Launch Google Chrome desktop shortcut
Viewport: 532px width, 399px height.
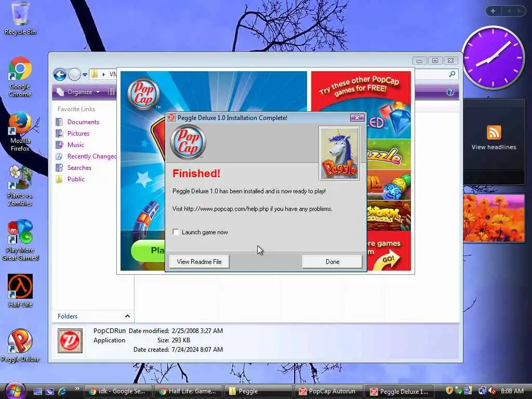(20, 77)
